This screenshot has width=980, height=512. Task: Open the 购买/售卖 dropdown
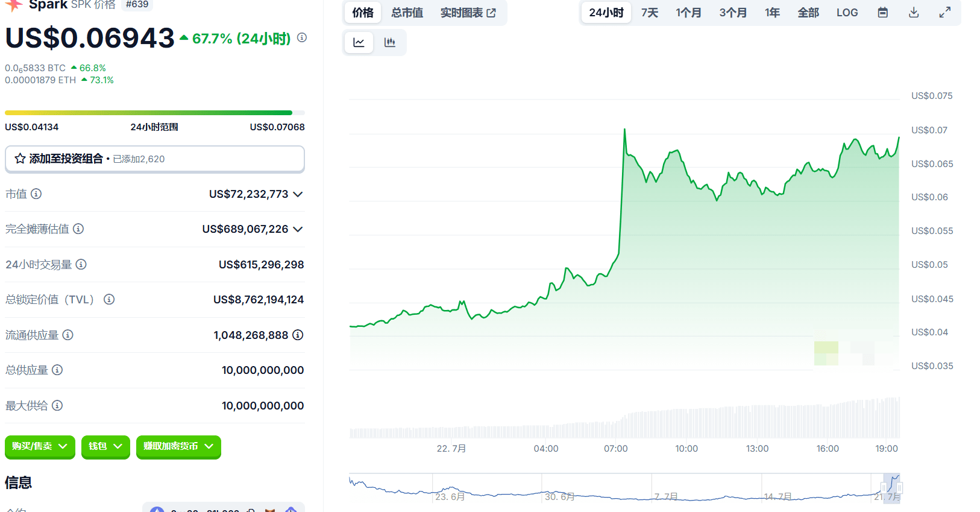(x=40, y=446)
